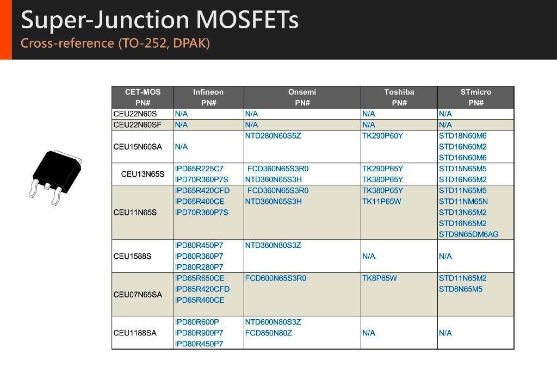Image resolution: width=557 pixels, height=392 pixels.
Task: Click the IPD80R600P Infineon part number
Action: [x=197, y=322]
